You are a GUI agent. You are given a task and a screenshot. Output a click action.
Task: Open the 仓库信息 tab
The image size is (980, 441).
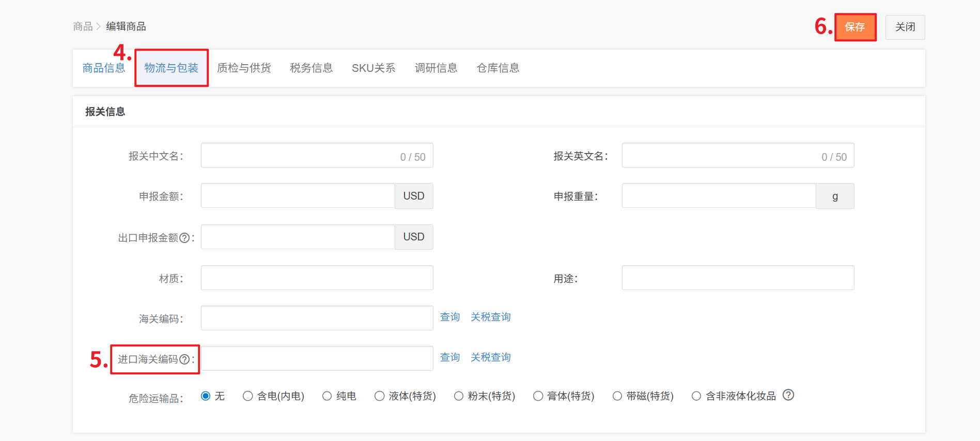tap(497, 68)
